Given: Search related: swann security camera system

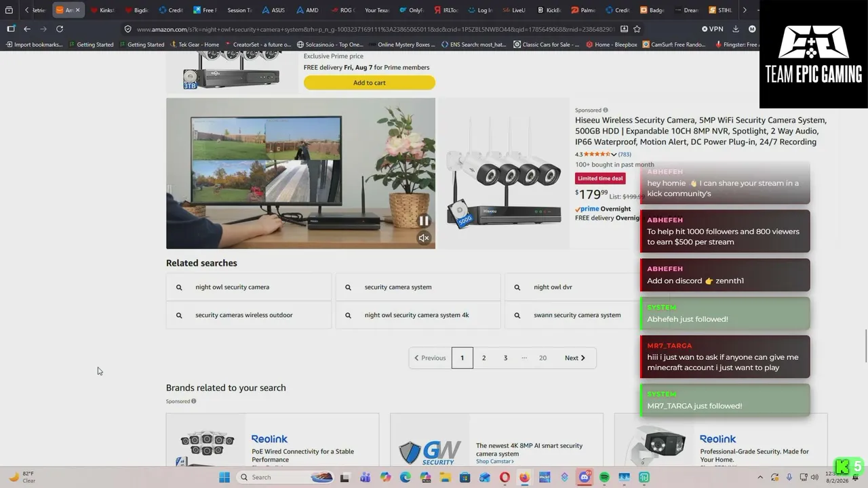Looking at the screenshot, I should pos(572,315).
